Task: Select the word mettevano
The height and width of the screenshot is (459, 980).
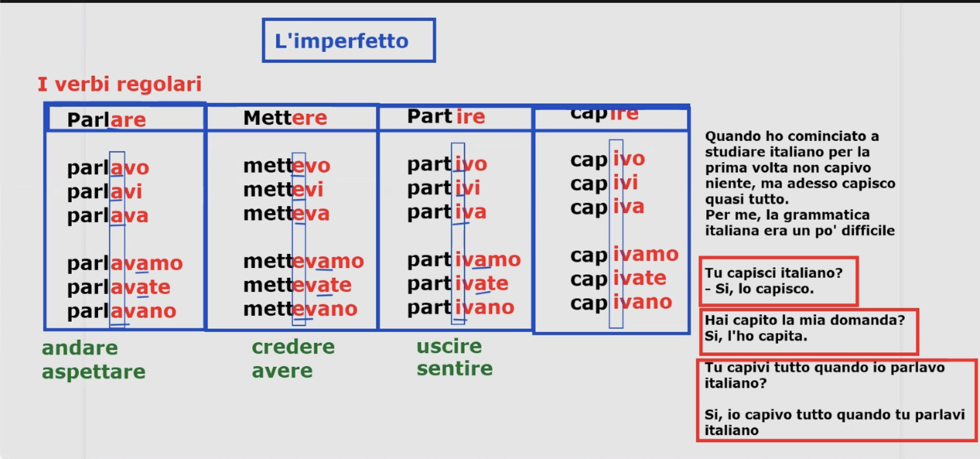Action: pyautogui.click(x=300, y=309)
